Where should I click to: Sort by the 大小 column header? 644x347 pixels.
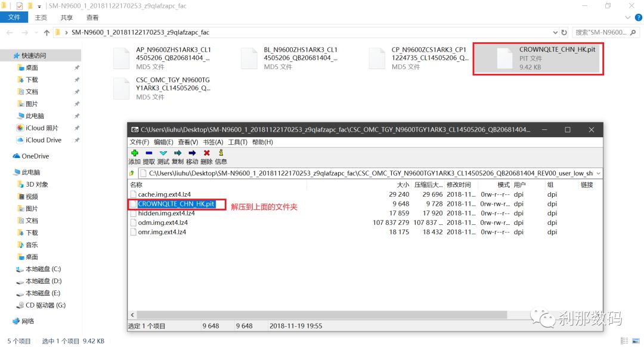402,185
